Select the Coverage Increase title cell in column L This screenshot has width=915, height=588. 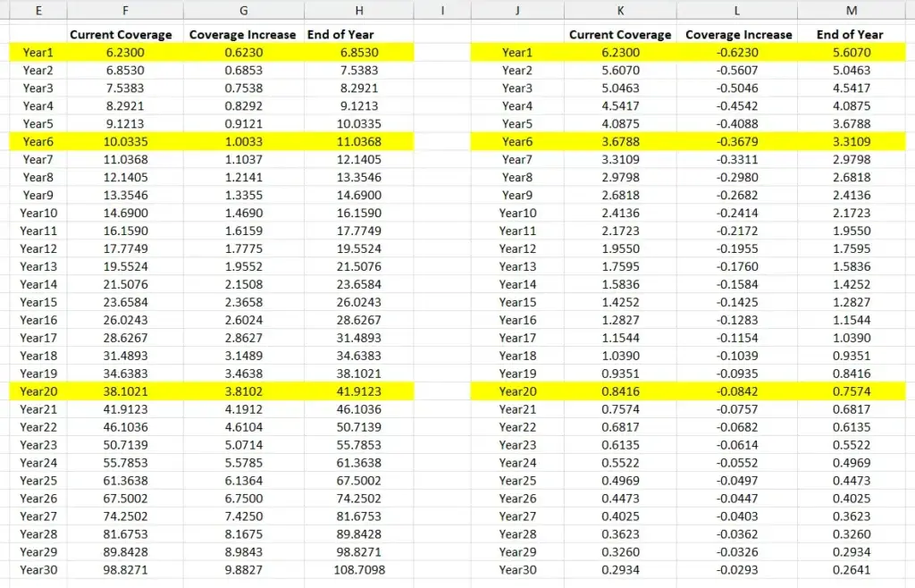tap(738, 35)
